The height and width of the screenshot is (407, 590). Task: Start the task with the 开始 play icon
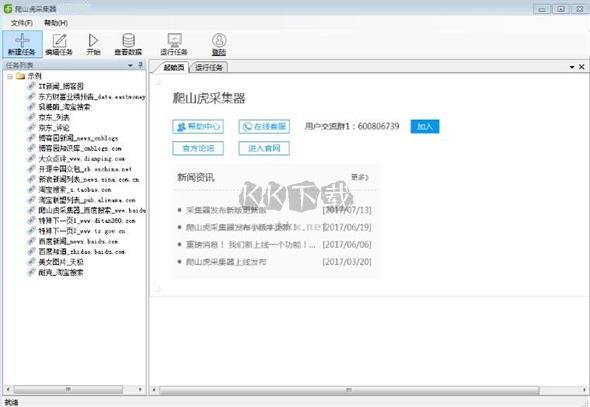(x=93, y=44)
